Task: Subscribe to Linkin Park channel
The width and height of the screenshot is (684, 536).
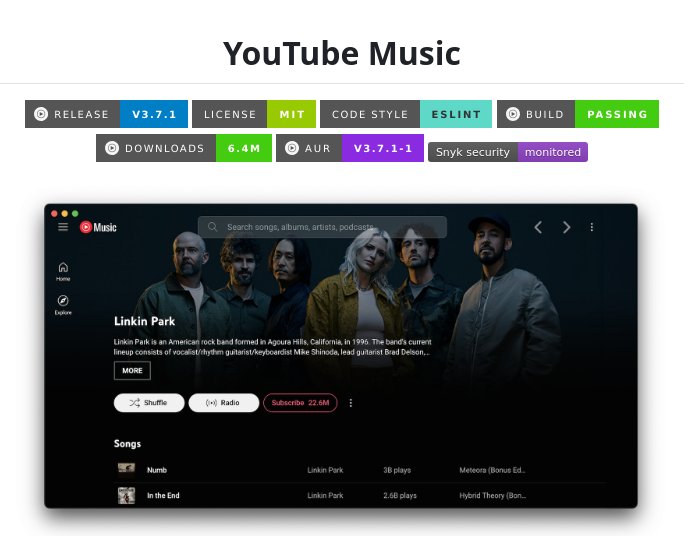Action: pos(300,403)
